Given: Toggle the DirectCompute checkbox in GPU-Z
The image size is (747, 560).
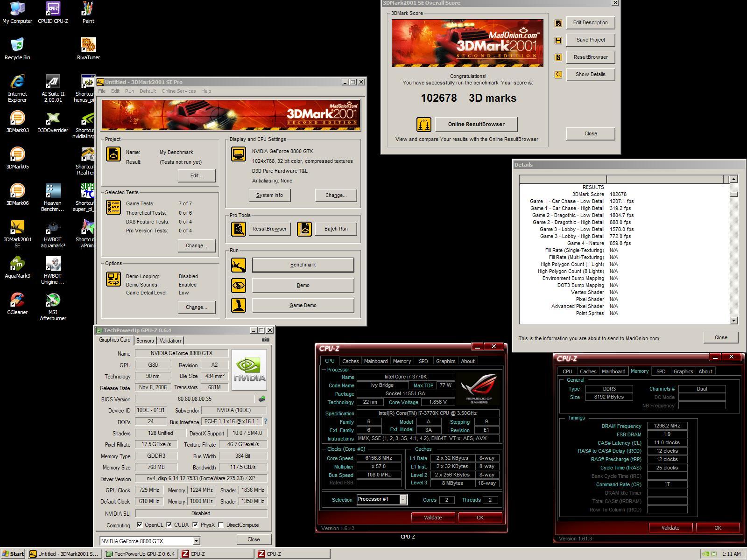Looking at the screenshot, I should pyautogui.click(x=221, y=525).
